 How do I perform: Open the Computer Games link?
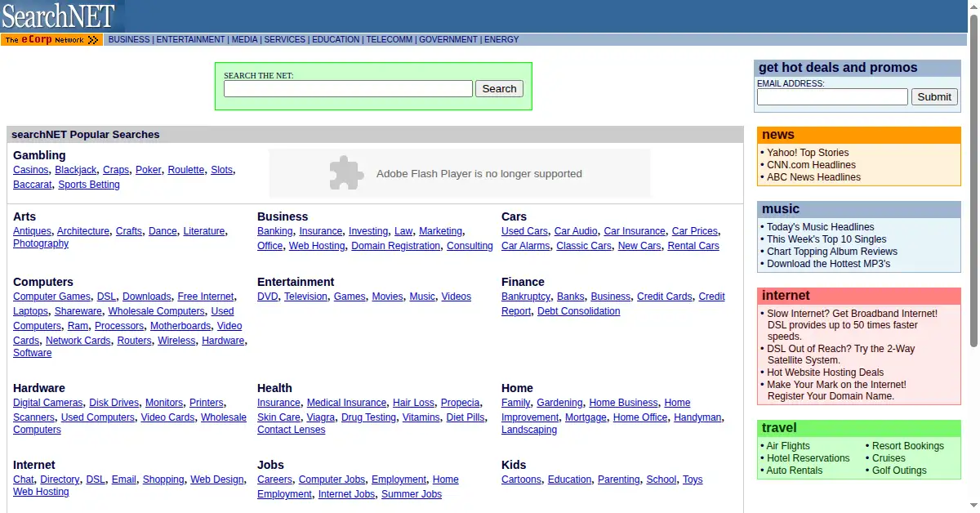click(51, 297)
